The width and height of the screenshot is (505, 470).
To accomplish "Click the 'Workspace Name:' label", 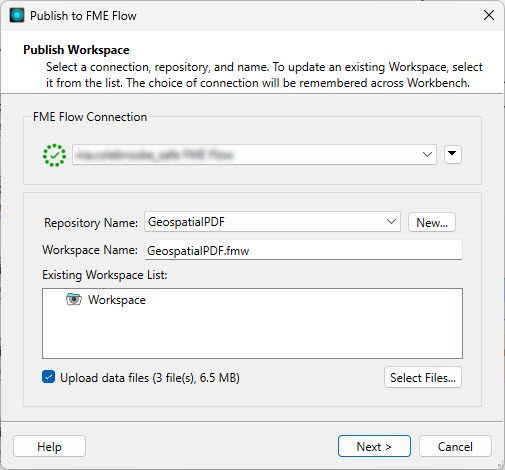I will point(90,250).
